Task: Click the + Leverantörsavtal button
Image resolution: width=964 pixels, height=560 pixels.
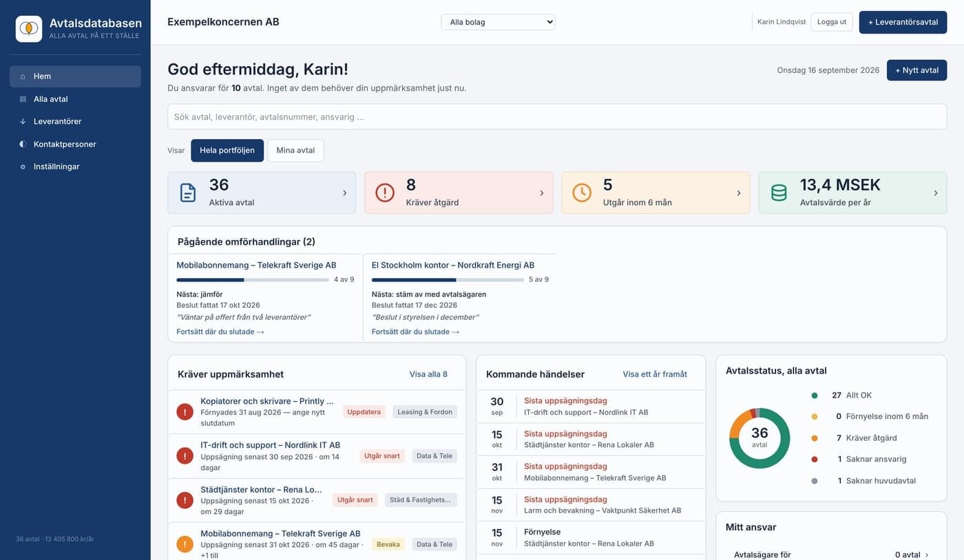Action: tap(903, 22)
